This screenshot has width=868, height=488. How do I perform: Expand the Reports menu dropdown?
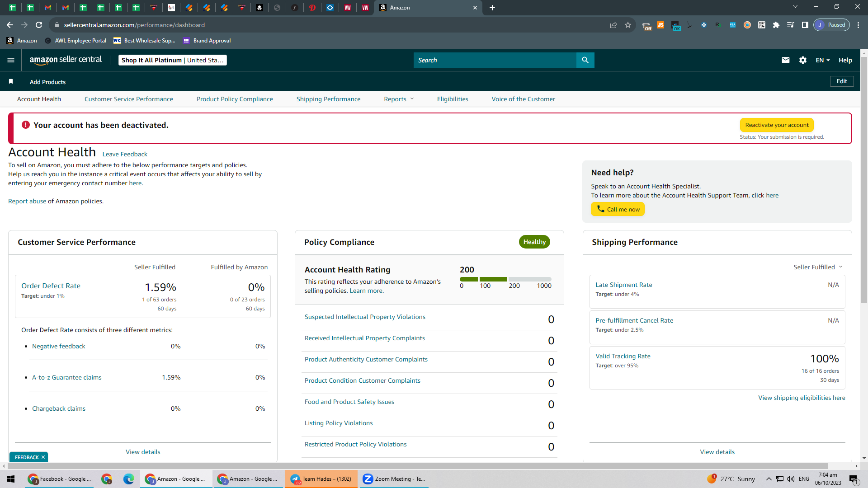(x=399, y=99)
